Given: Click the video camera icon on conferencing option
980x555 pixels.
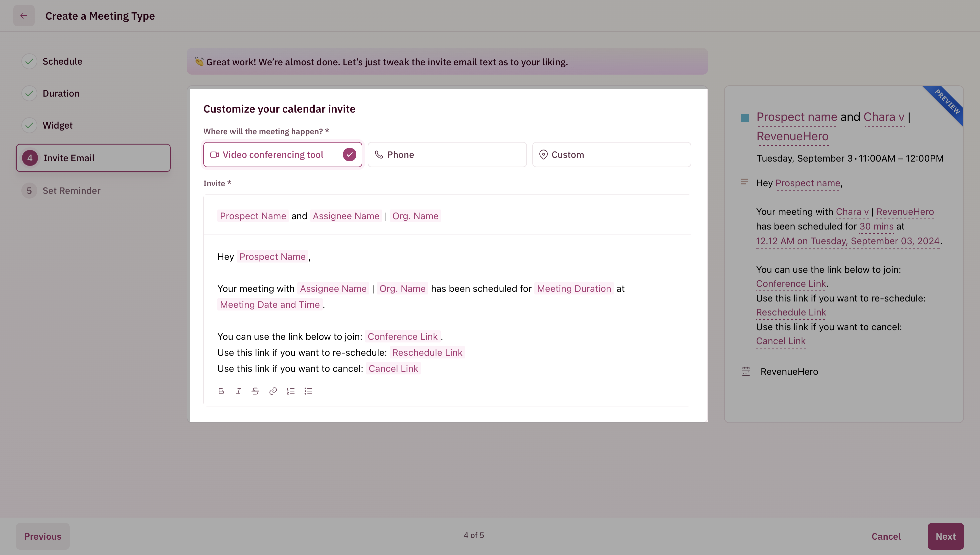Looking at the screenshot, I should [x=215, y=155].
